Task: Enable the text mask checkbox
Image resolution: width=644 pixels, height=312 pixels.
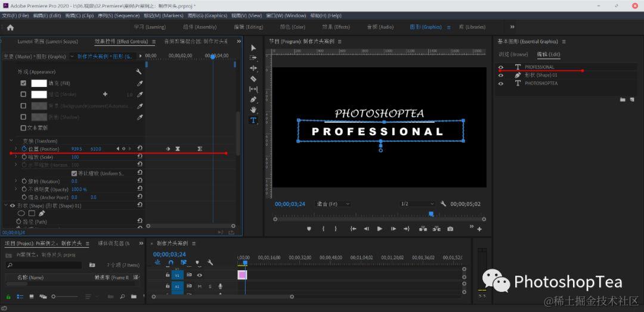Action: point(23,128)
